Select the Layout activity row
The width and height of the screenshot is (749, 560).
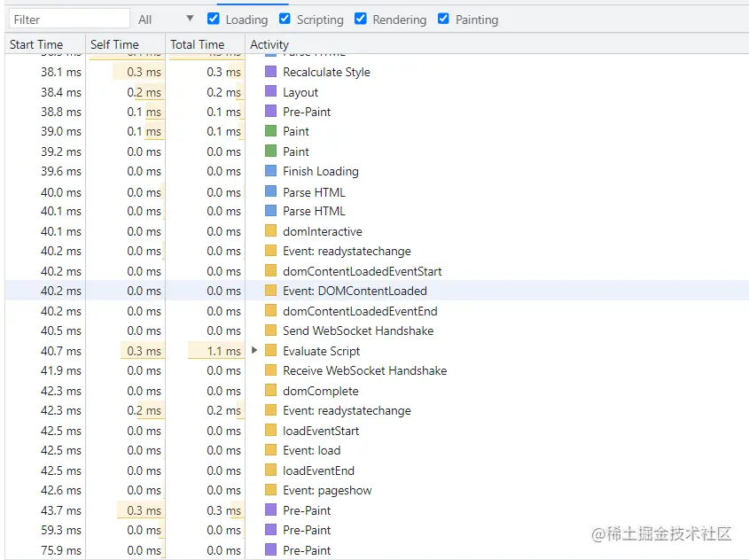pos(377,92)
